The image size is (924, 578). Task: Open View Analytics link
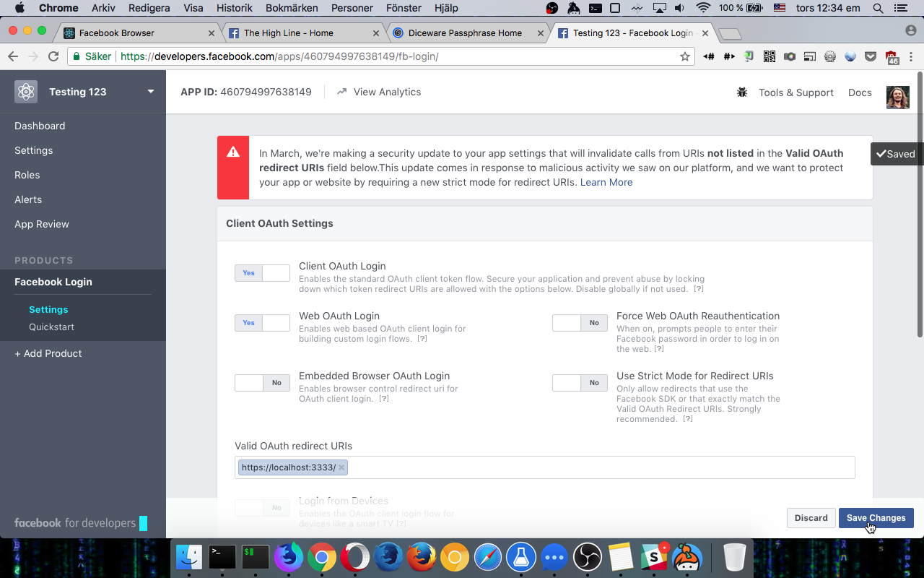click(387, 92)
